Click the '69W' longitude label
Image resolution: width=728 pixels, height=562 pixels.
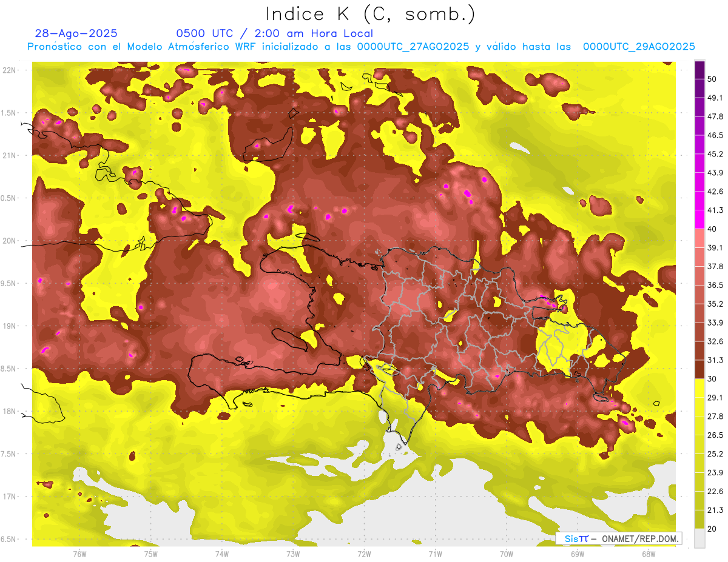pyautogui.click(x=577, y=554)
